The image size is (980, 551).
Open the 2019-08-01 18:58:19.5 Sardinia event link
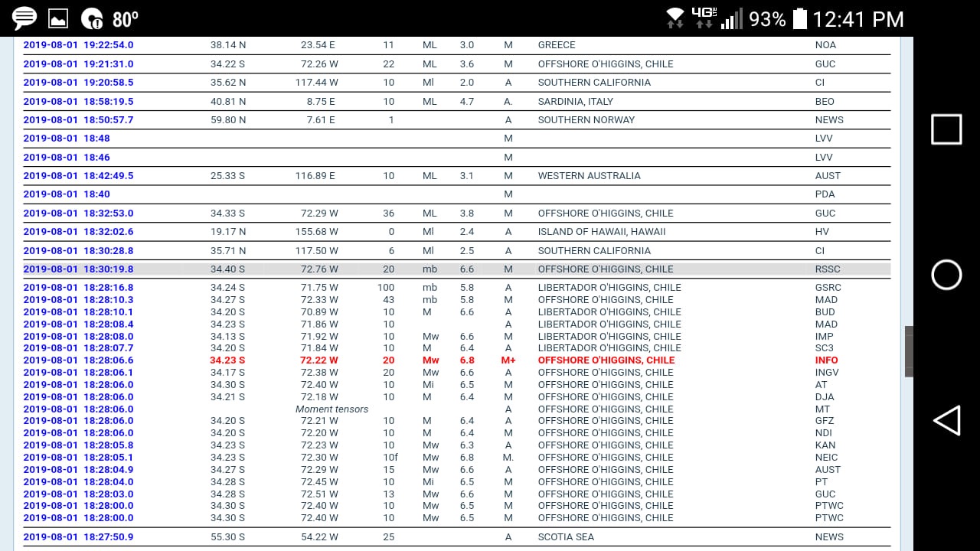click(78, 102)
